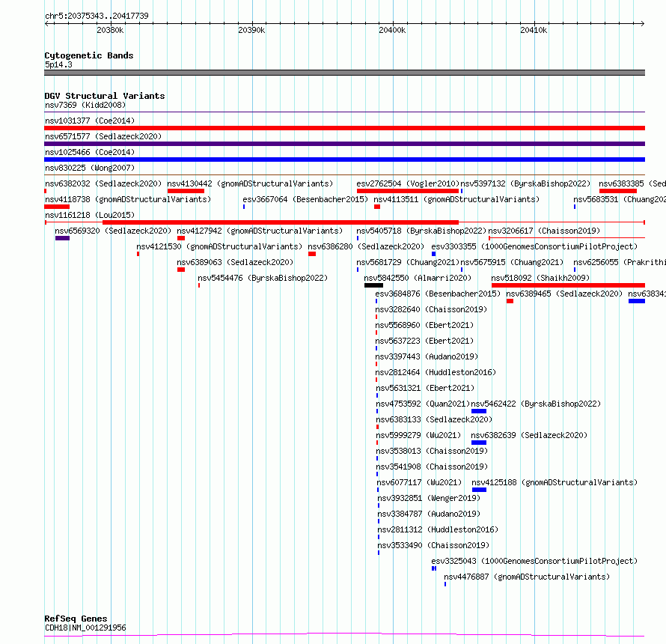This screenshot has width=666, height=644.
Task: Click nsv4121530 (gnomADStructuralVariants) label
Action: point(219,246)
